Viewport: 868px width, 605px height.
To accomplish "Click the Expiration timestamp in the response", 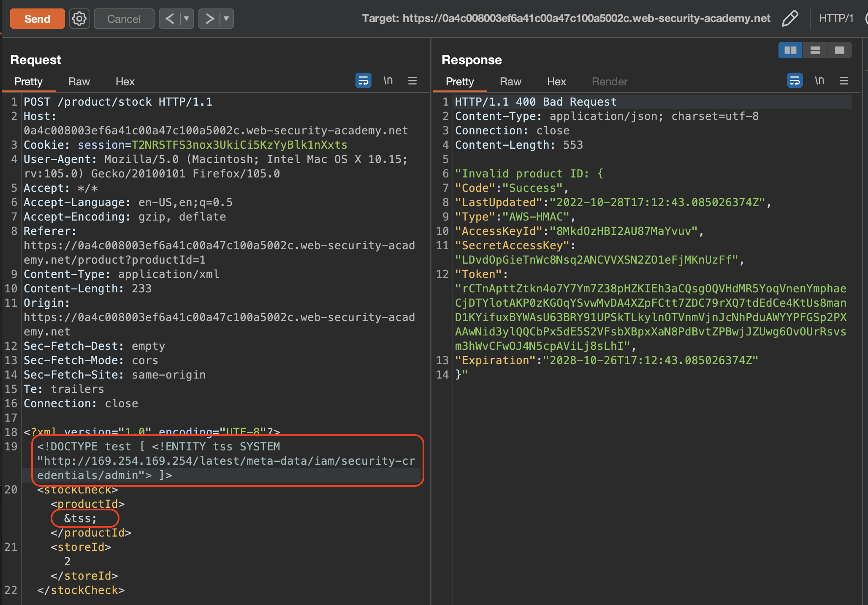I will click(651, 360).
